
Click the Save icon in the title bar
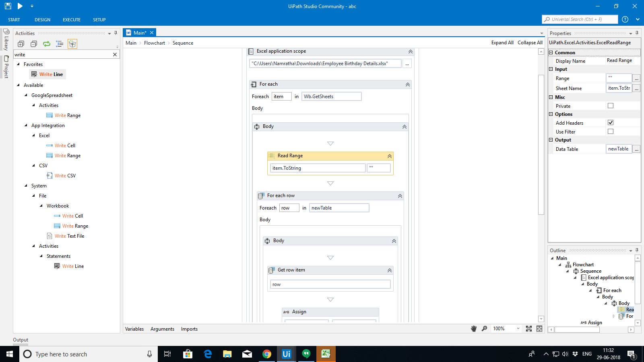tap(8, 6)
